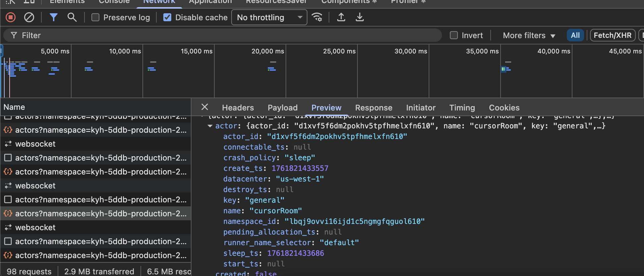Uncheck Disable cache checkbox
The width and height of the screenshot is (644, 276).
click(167, 17)
